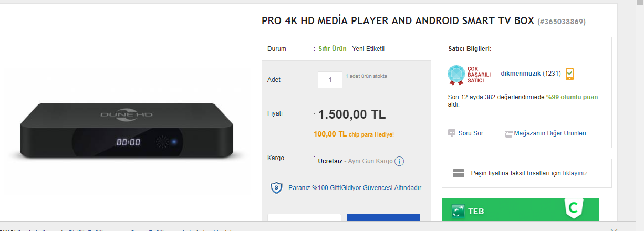Click the Kargo info circle icon
This screenshot has width=644, height=231.
pyautogui.click(x=399, y=161)
